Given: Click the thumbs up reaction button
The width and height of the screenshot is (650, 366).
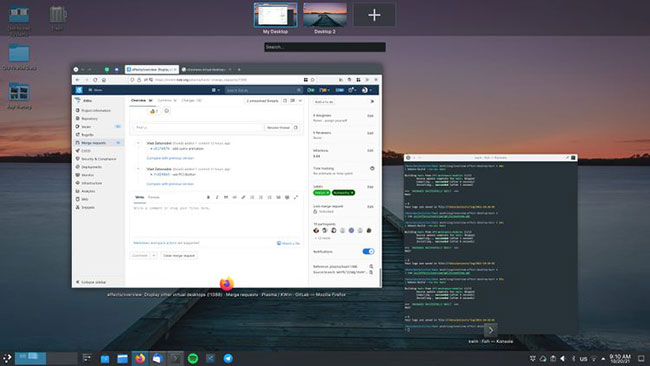Looking at the screenshot, I should 153,111.
